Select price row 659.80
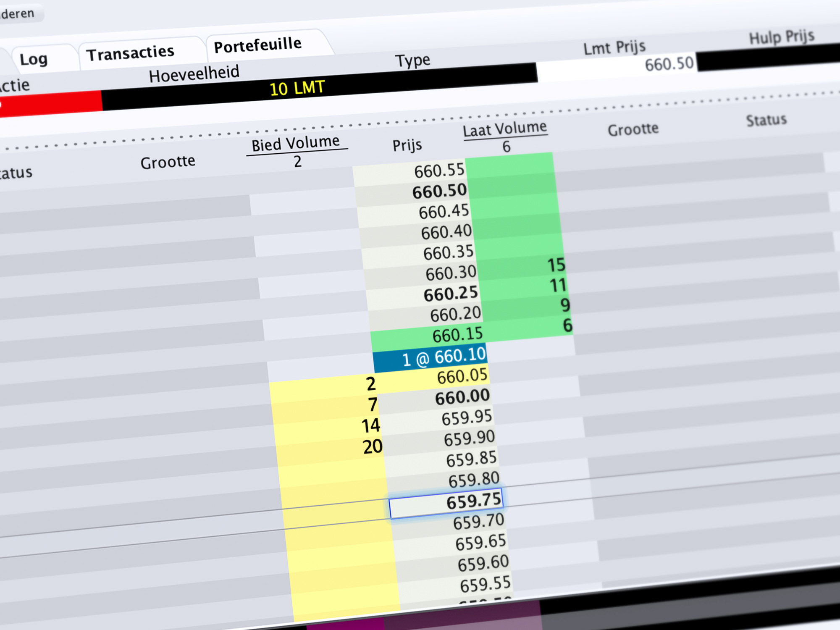Viewport: 840px width, 630px height. click(445, 481)
